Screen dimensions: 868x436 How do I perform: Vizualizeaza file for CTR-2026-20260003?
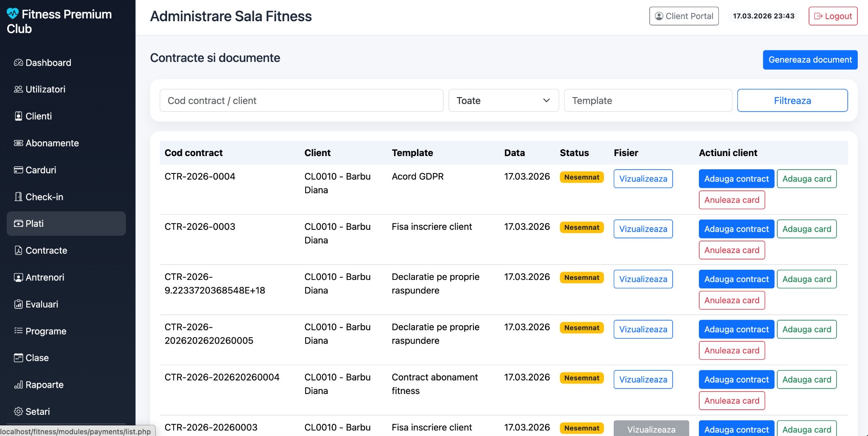point(651,428)
